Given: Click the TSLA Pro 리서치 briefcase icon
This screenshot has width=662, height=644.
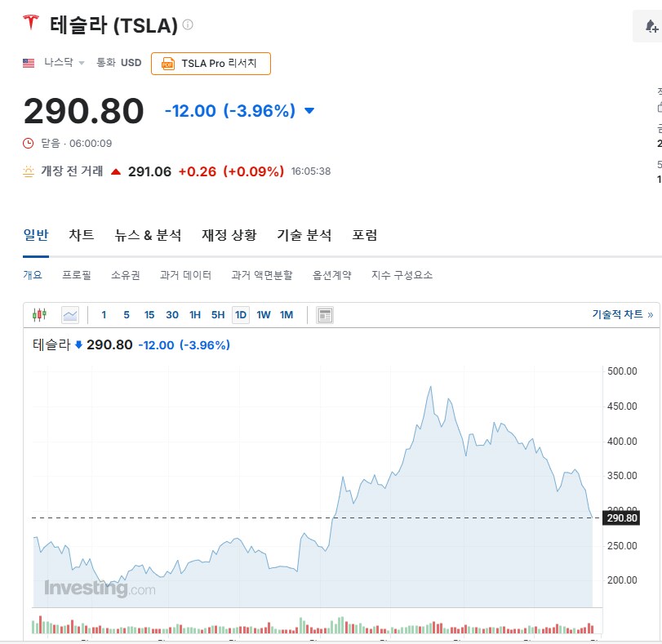Looking at the screenshot, I should point(168,63).
